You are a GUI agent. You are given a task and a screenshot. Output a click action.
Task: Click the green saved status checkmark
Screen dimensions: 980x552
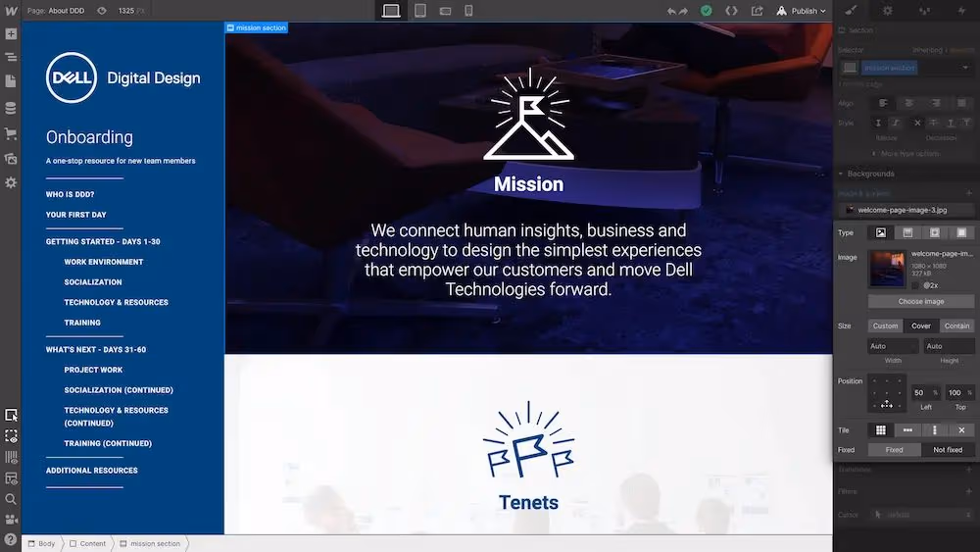[x=707, y=11]
